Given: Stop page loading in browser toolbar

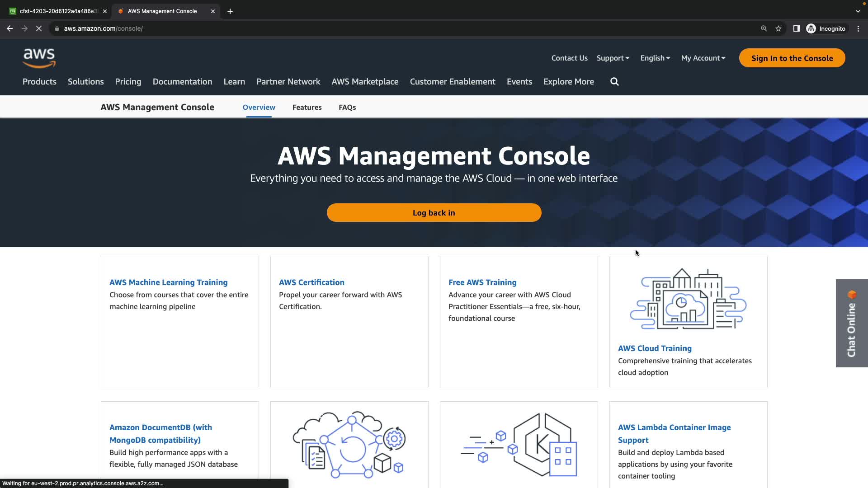Looking at the screenshot, I should [39, 28].
